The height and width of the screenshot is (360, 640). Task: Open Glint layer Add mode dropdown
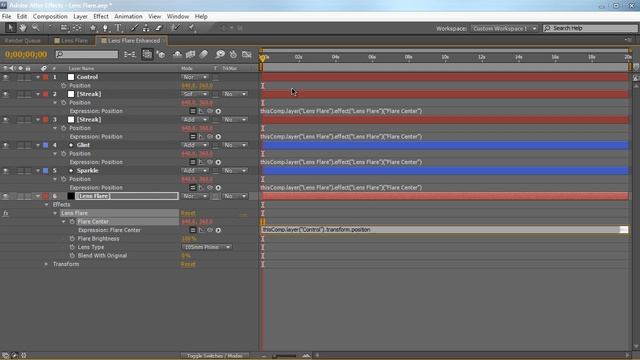coord(195,145)
